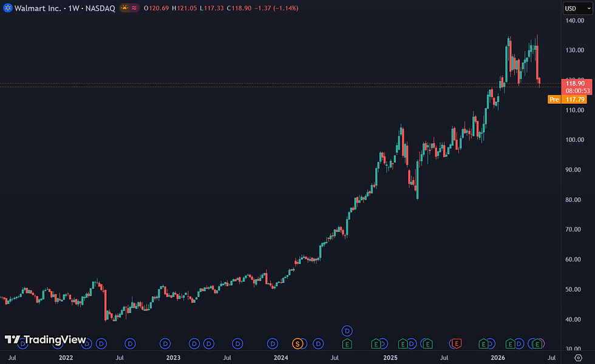Open the pre-market session sun icon
Viewport: 595px width, 364px height.
pyautogui.click(x=124, y=8)
